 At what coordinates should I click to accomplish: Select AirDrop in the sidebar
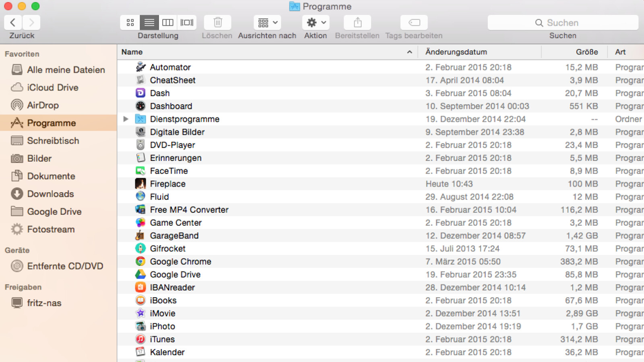tap(58, 105)
